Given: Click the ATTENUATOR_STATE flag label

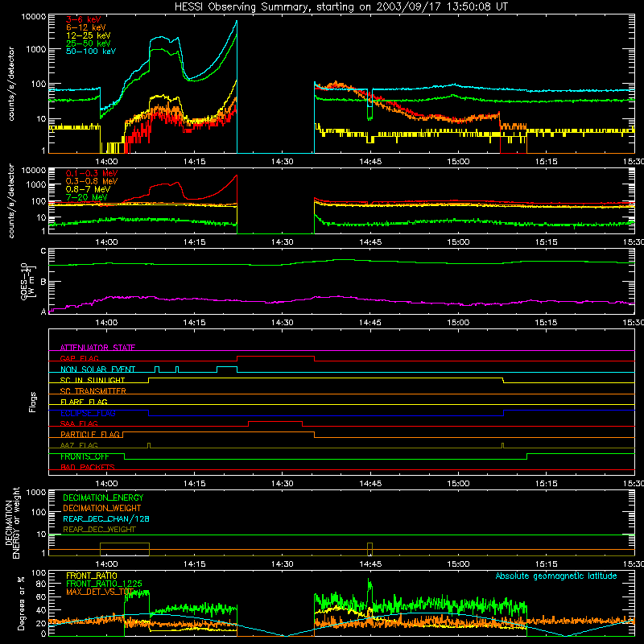Looking at the screenshot, I should [97, 348].
